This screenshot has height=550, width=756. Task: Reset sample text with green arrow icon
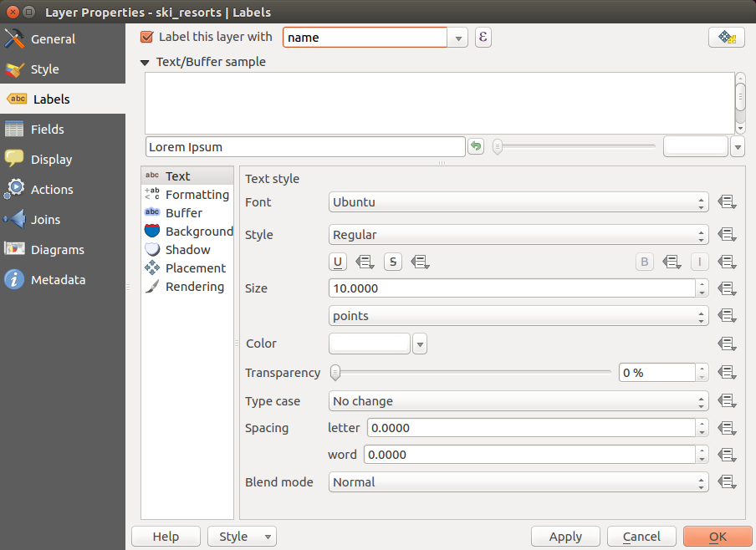click(476, 147)
